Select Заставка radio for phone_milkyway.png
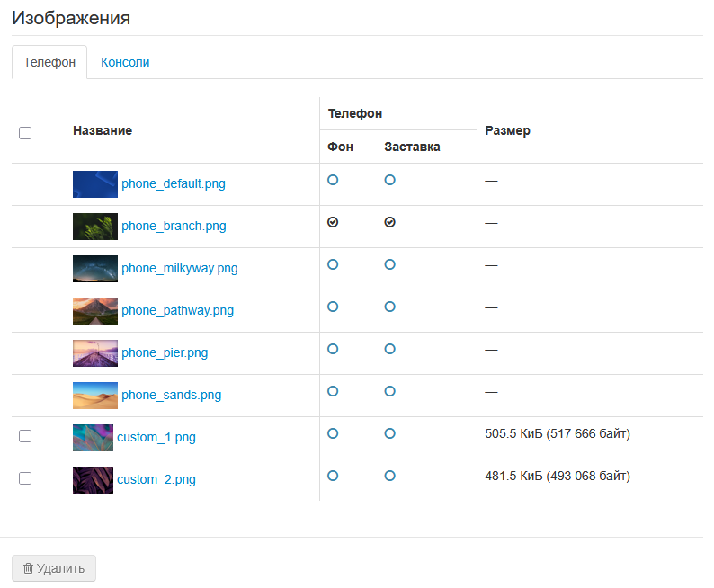714x588 pixels. click(389, 264)
